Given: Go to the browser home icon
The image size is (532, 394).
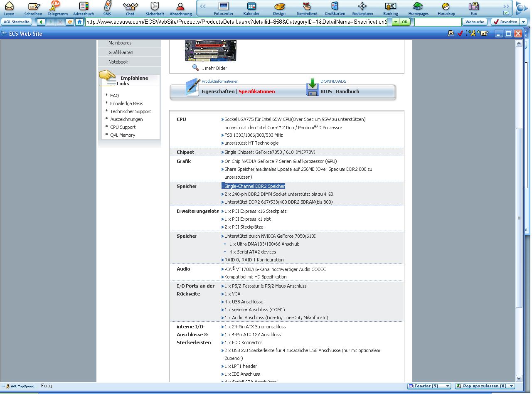Looking at the screenshot, I should [x=79, y=22].
